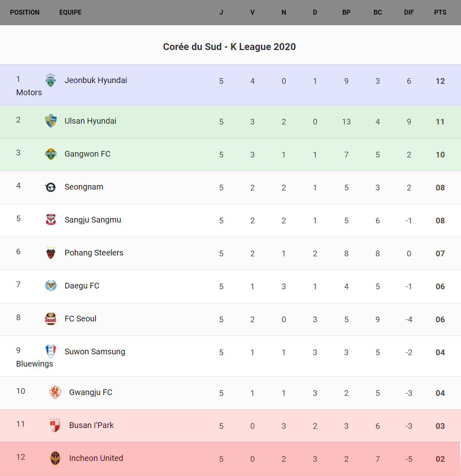
Task: Select the POSITION column header
Action: click(x=25, y=12)
